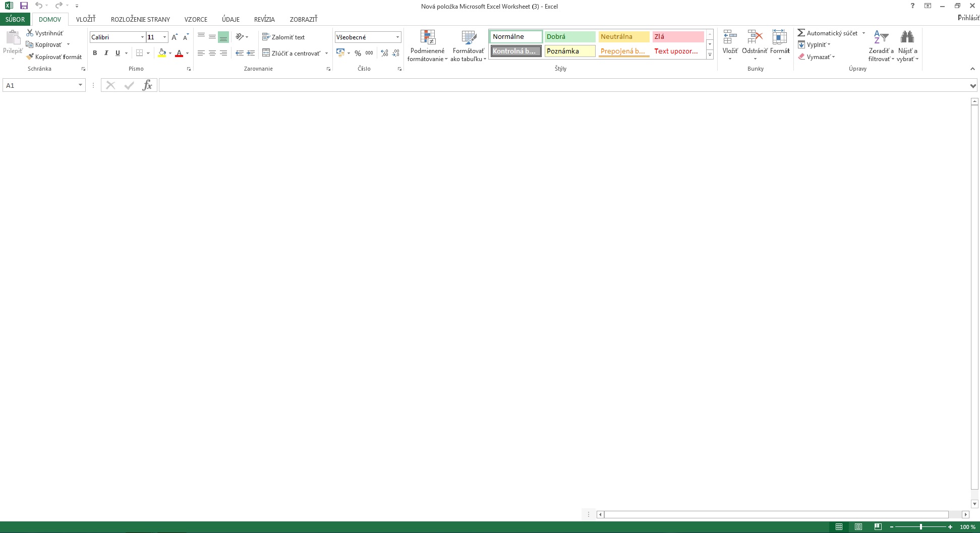This screenshot has width=980, height=533.
Task: Toggle Italic formatting
Action: (106, 53)
